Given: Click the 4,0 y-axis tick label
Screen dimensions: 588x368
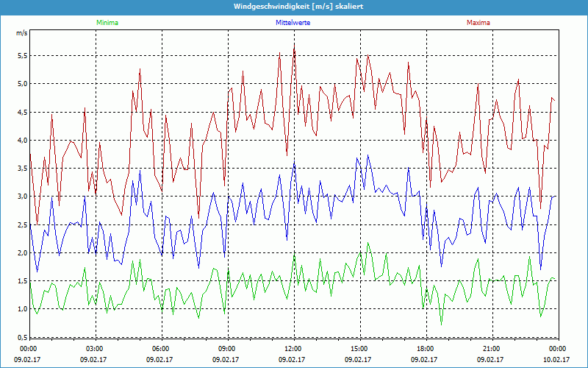Looking at the screenshot, I should [21, 141].
